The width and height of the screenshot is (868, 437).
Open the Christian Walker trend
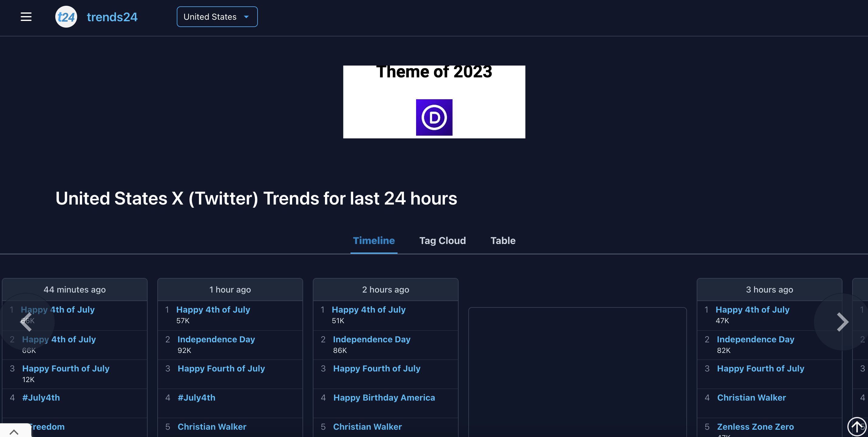pos(212,426)
